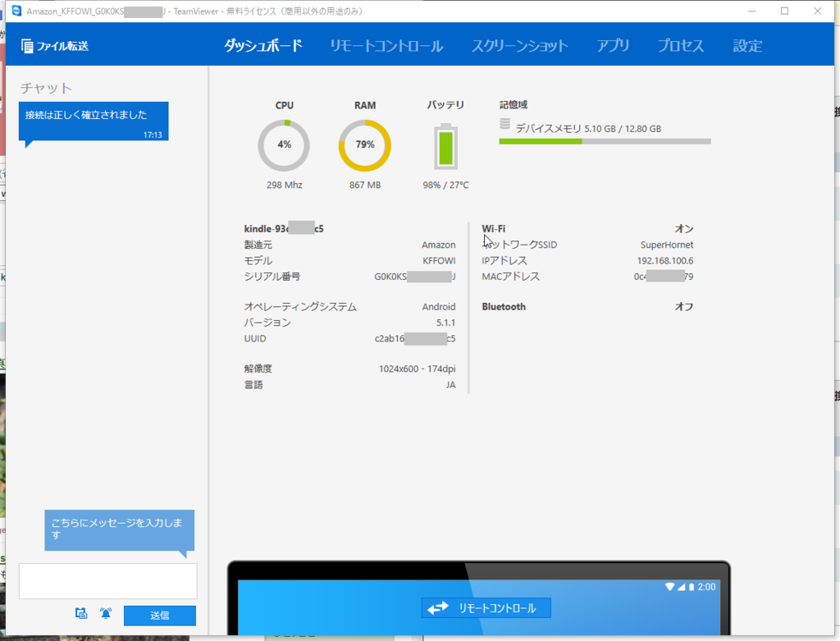
Task: Click the file attach icon in chat
Action: [81, 613]
